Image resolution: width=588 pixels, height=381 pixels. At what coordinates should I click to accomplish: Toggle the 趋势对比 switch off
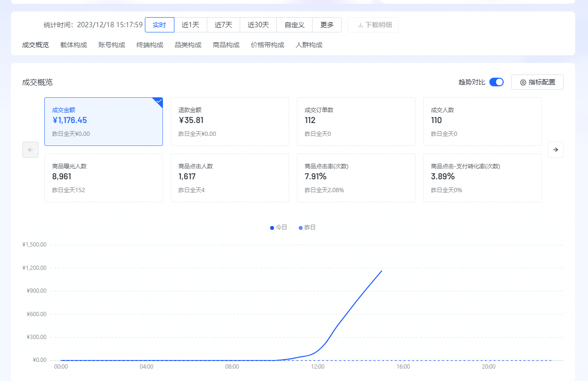(x=496, y=82)
